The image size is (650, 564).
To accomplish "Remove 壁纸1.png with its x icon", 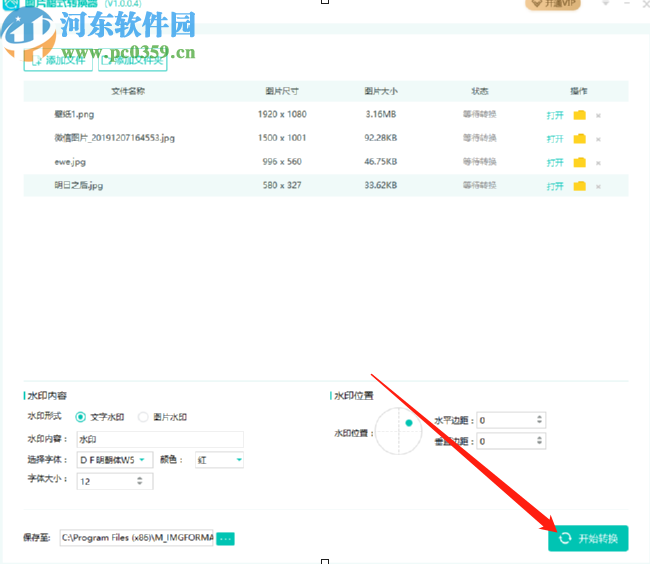I will coord(598,116).
